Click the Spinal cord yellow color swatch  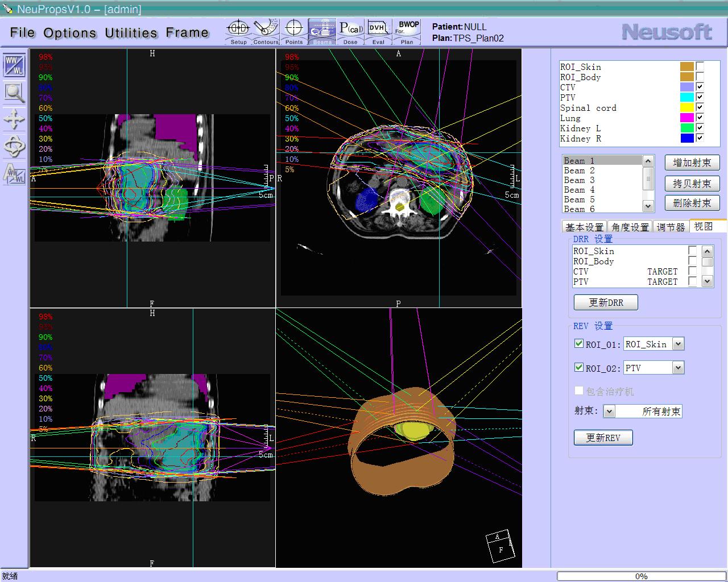[687, 107]
